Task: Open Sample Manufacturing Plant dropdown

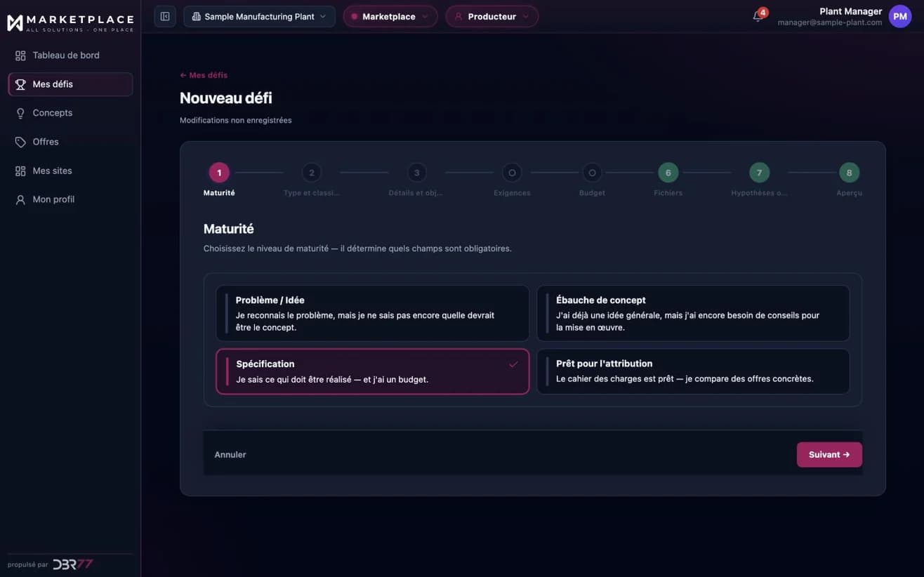Action: click(259, 16)
